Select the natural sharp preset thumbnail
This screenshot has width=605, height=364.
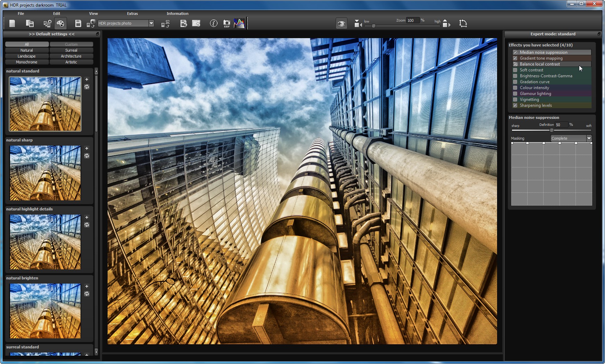point(45,173)
